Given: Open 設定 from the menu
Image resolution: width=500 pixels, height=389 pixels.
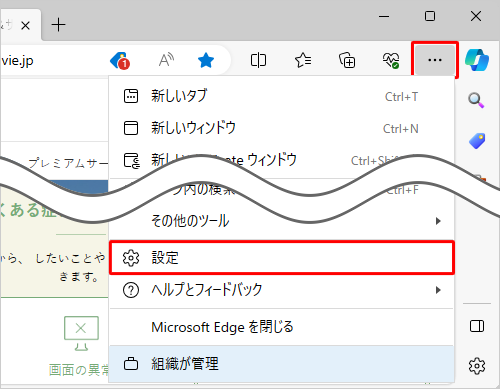Looking at the screenshot, I should 282,258.
